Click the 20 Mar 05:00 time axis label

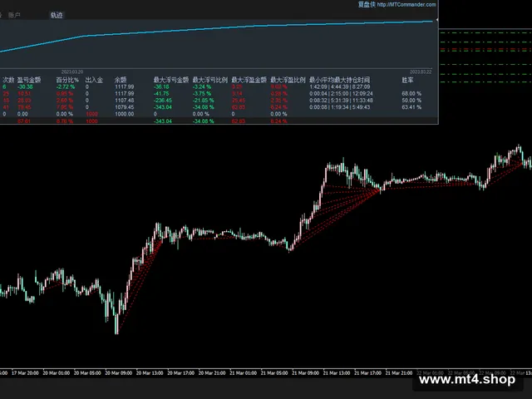(x=87, y=373)
